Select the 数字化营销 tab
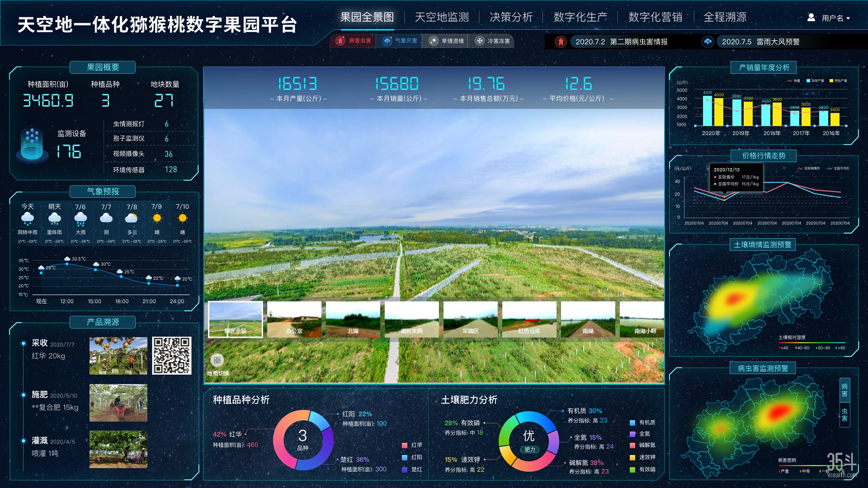The height and width of the screenshot is (488, 868). [655, 17]
